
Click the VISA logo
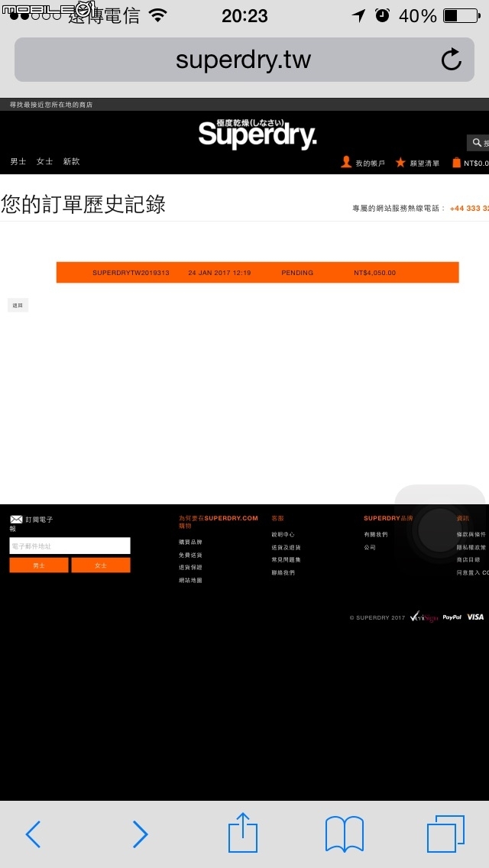click(475, 617)
